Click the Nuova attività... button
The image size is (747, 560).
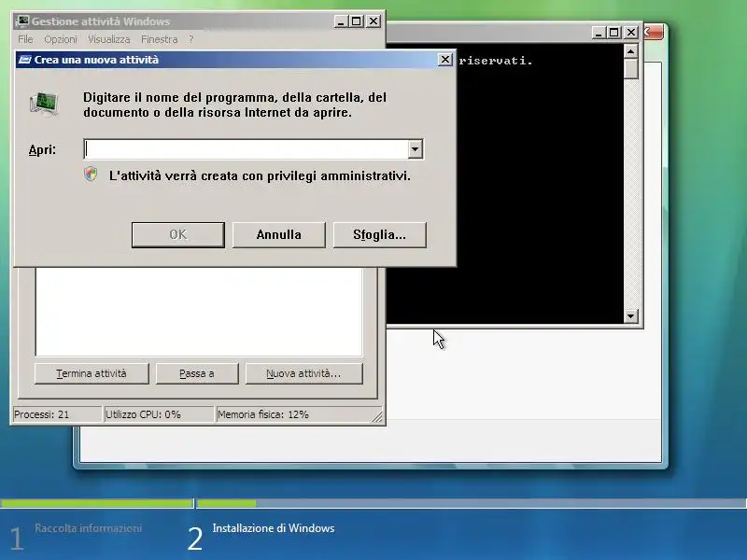[303, 374]
